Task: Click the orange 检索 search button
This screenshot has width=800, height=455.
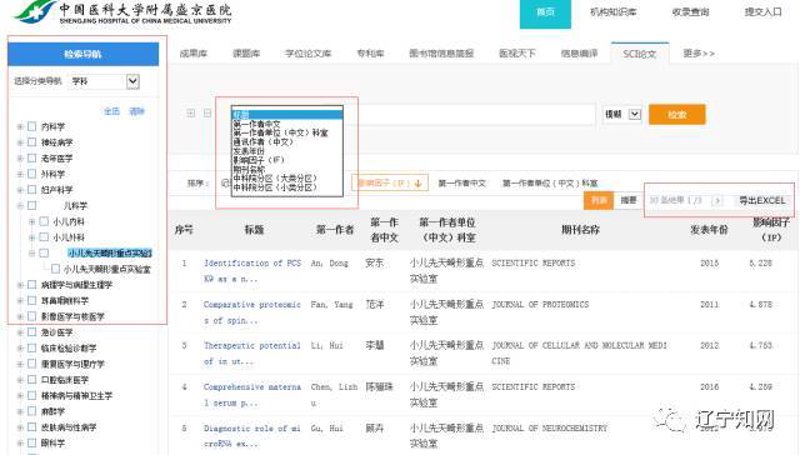Action: [677, 114]
